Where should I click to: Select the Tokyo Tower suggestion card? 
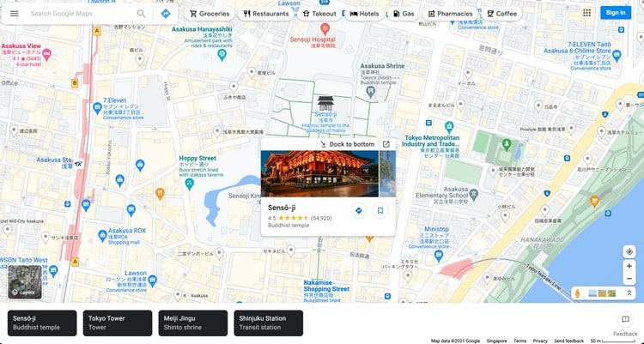tap(117, 323)
